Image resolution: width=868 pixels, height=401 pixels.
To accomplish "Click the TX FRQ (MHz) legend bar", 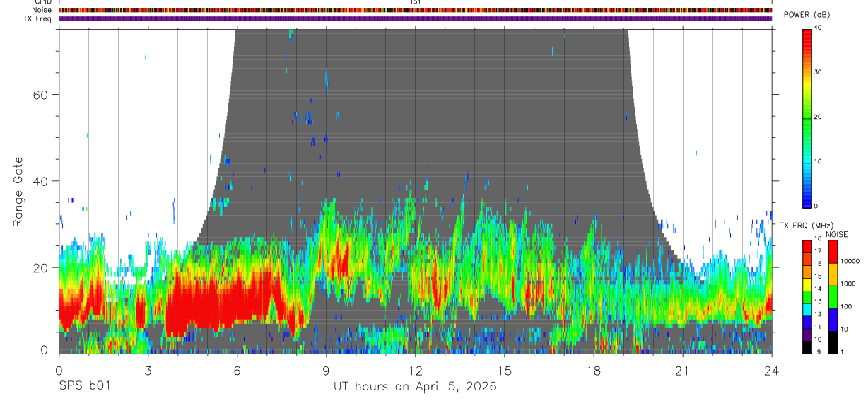I will pos(807,297).
